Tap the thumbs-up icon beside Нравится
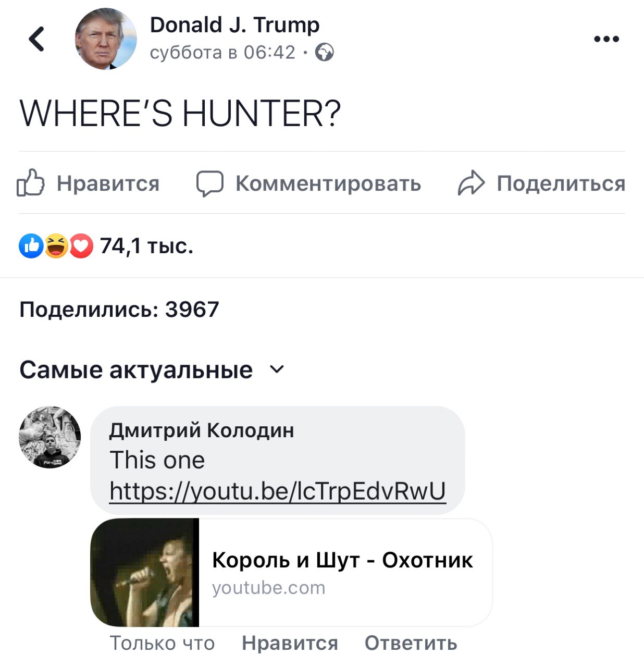This screenshot has height=667, width=644. [31, 183]
